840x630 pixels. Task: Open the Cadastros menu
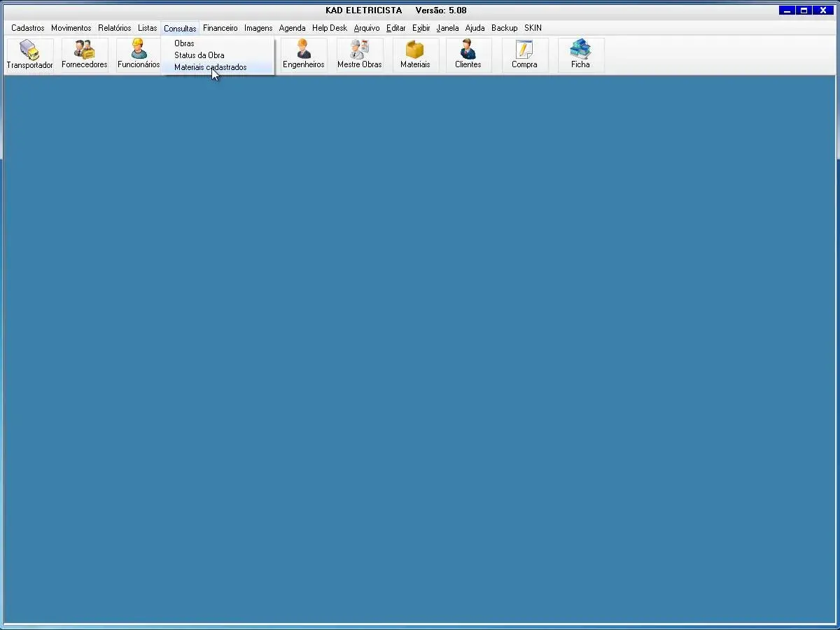pos(27,28)
